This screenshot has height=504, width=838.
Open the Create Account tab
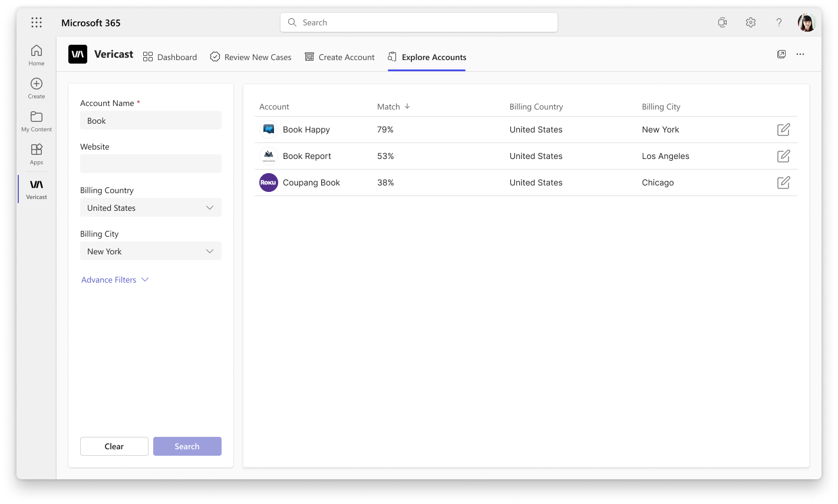pyautogui.click(x=340, y=57)
